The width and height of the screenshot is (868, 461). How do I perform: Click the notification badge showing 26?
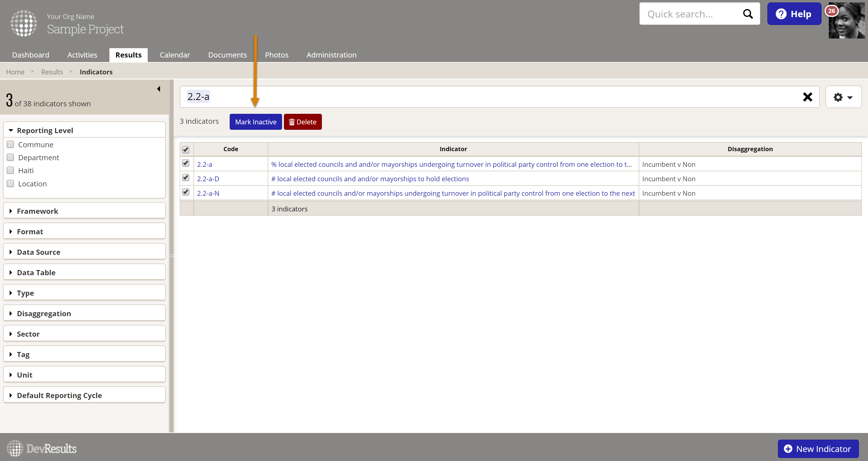coord(831,11)
